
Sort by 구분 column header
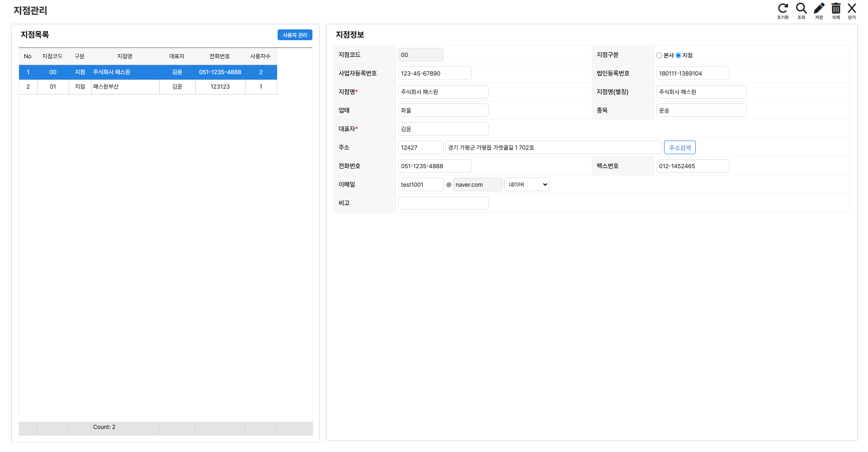coord(80,56)
